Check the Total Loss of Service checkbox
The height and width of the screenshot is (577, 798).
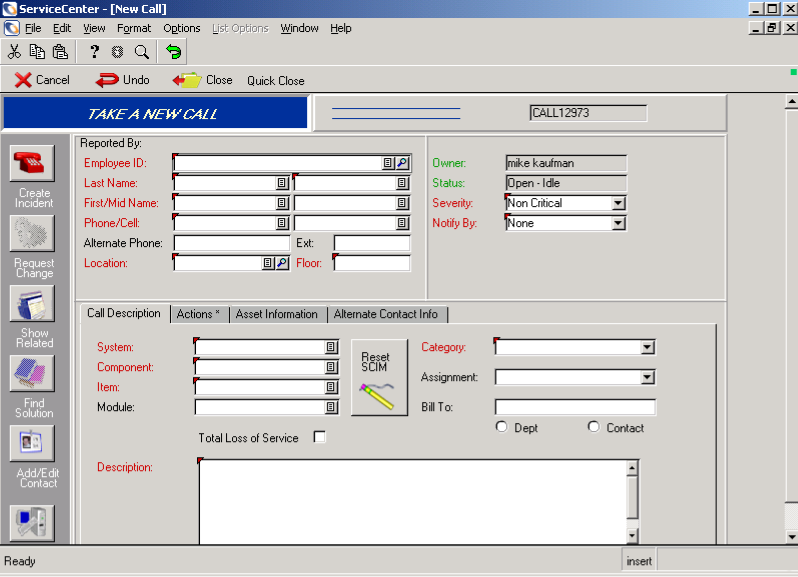coord(320,437)
